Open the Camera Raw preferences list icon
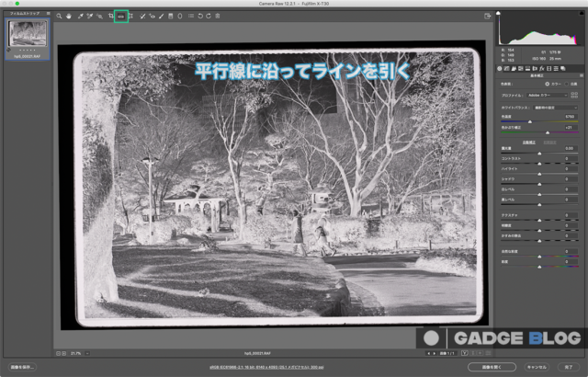This screenshot has height=377, width=588. point(191,16)
